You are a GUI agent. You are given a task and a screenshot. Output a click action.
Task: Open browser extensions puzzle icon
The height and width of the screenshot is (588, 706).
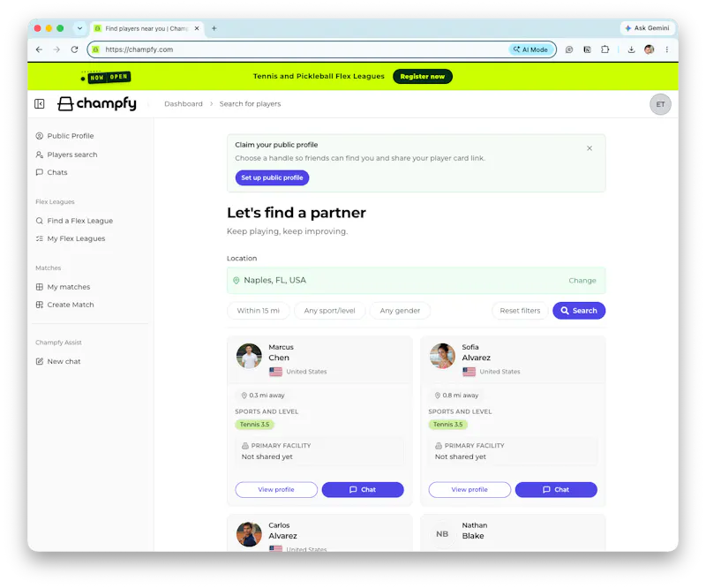point(605,49)
